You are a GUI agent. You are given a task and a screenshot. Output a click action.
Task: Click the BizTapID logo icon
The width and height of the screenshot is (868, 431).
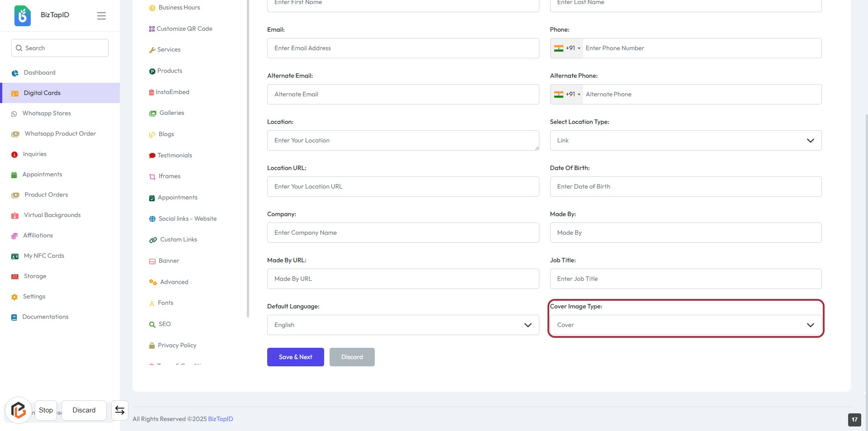point(22,15)
